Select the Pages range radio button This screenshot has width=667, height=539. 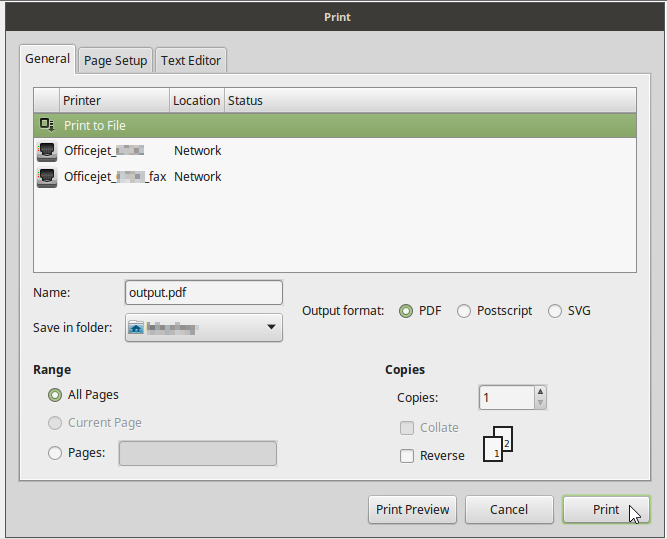pos(55,453)
